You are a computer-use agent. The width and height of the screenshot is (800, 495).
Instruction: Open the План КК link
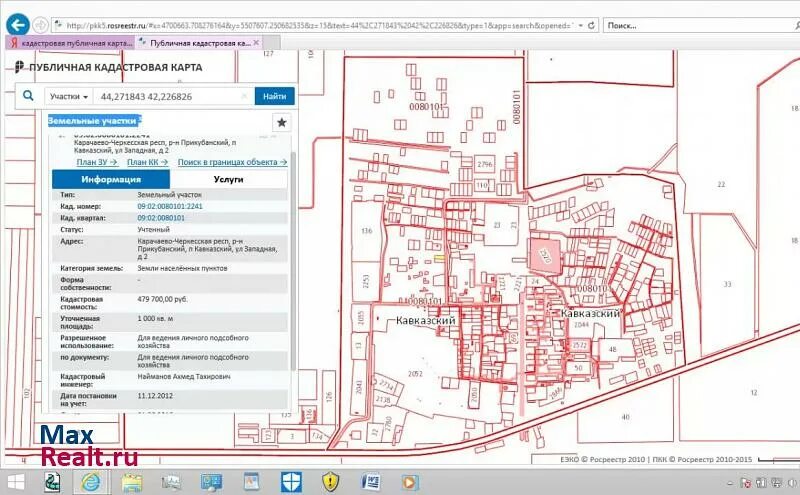(x=147, y=162)
